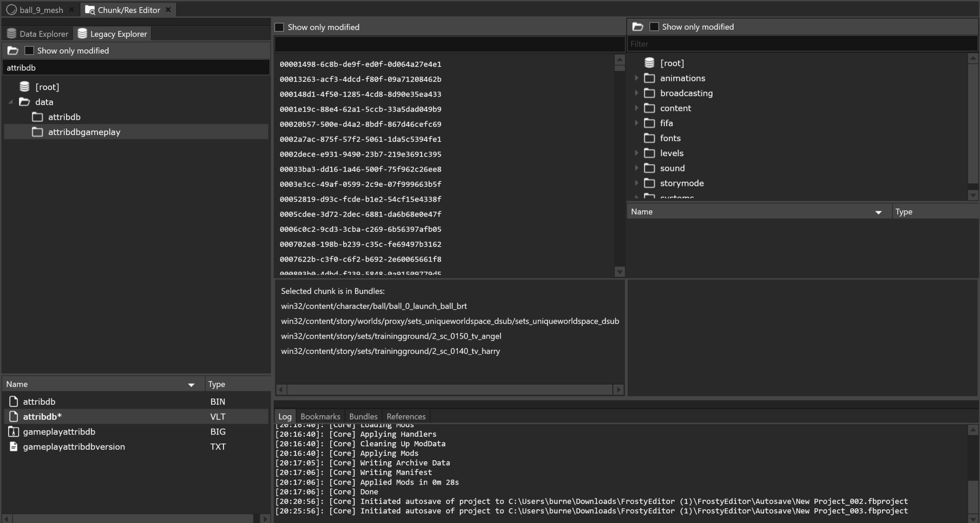Viewport: 980px width, 523px height.
Task: Switch to the Data Explorer tab
Action: point(38,34)
